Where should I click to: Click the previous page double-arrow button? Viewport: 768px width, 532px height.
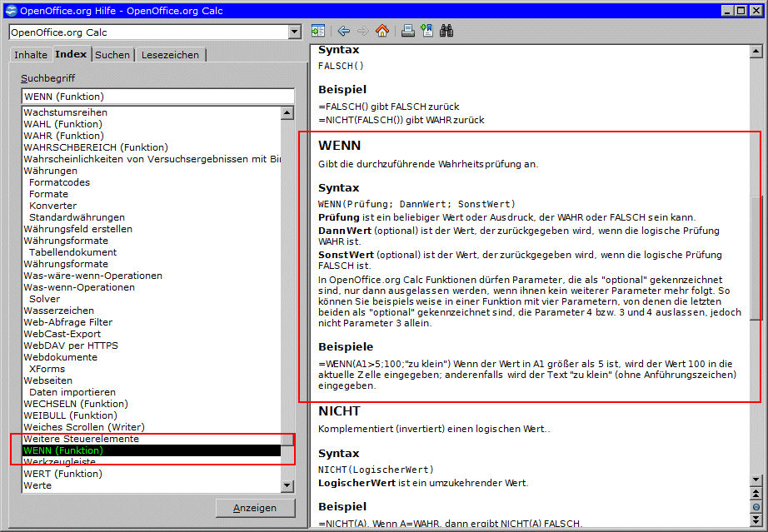click(756, 495)
